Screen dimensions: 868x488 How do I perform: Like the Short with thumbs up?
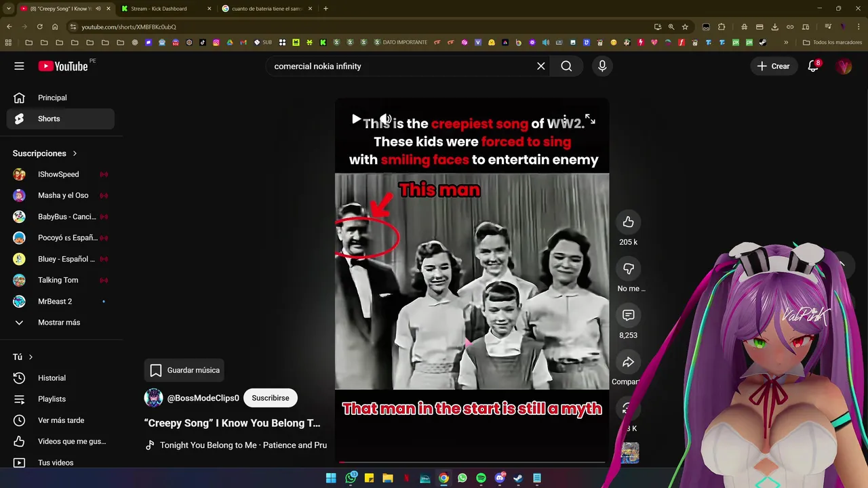629,222
